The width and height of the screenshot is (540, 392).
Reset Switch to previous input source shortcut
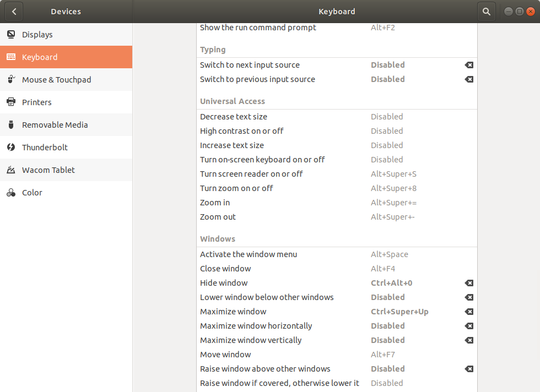(469, 79)
